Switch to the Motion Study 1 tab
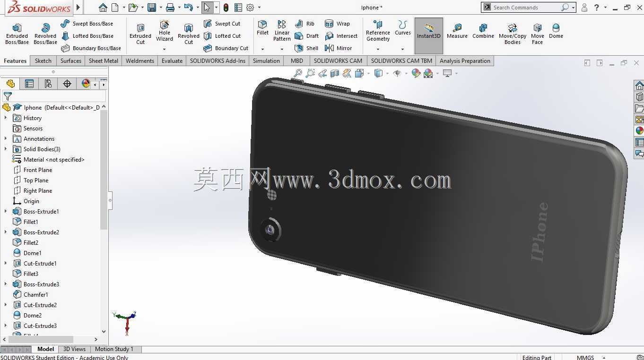Screen dimensions: 644x360 [114, 349]
